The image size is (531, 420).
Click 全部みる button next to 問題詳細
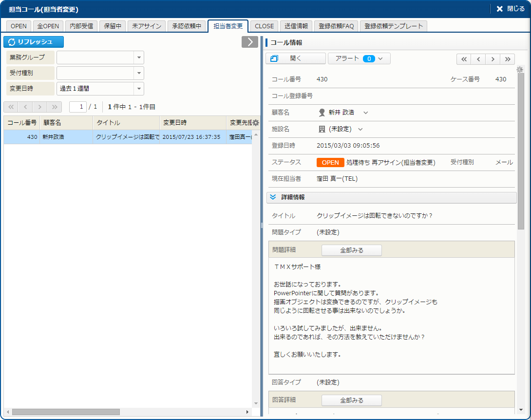click(x=351, y=250)
